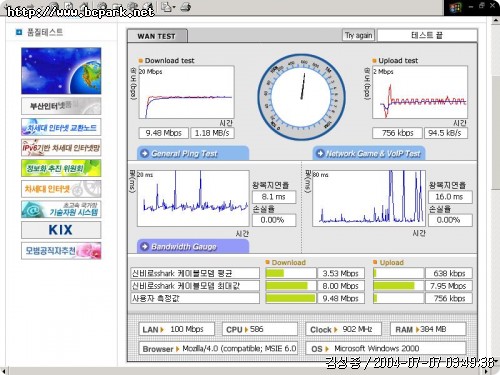Select the 756 kbps cell in gauge table
This screenshot has height=375, width=500.
coord(449,298)
